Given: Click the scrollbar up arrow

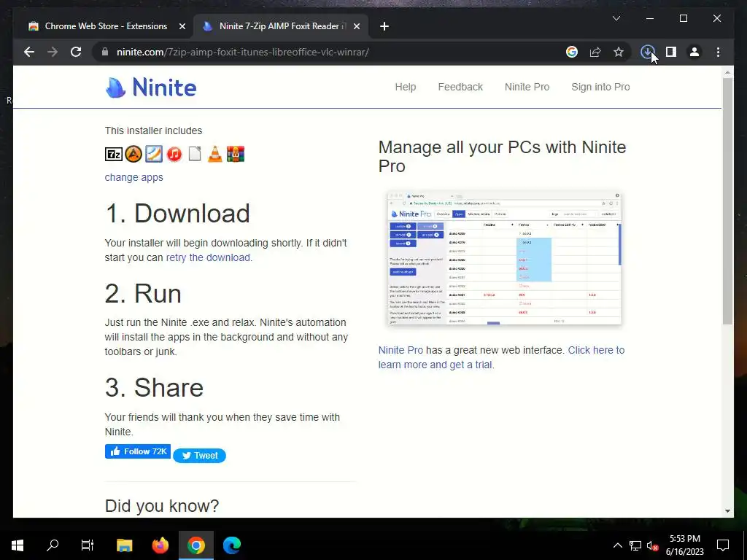Looking at the screenshot, I should coord(727,72).
